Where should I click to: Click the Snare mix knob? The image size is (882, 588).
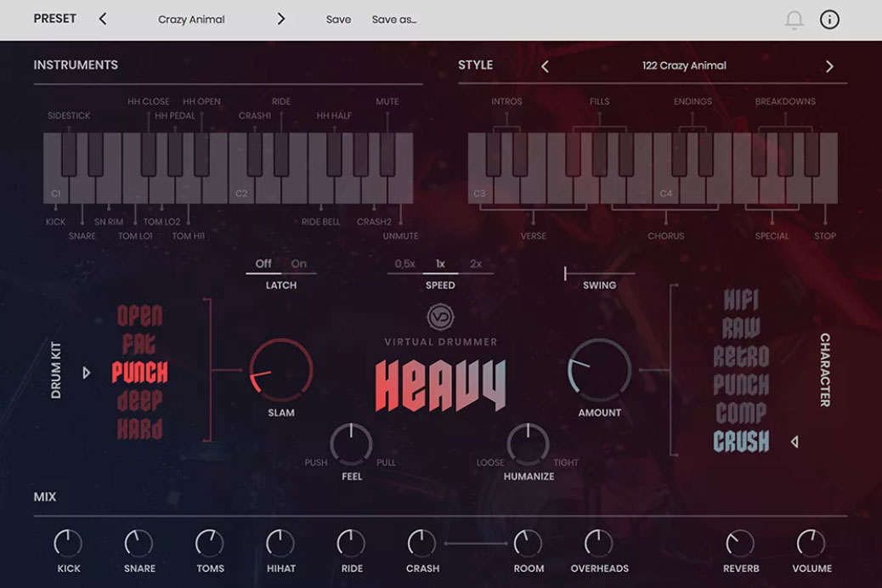(139, 544)
